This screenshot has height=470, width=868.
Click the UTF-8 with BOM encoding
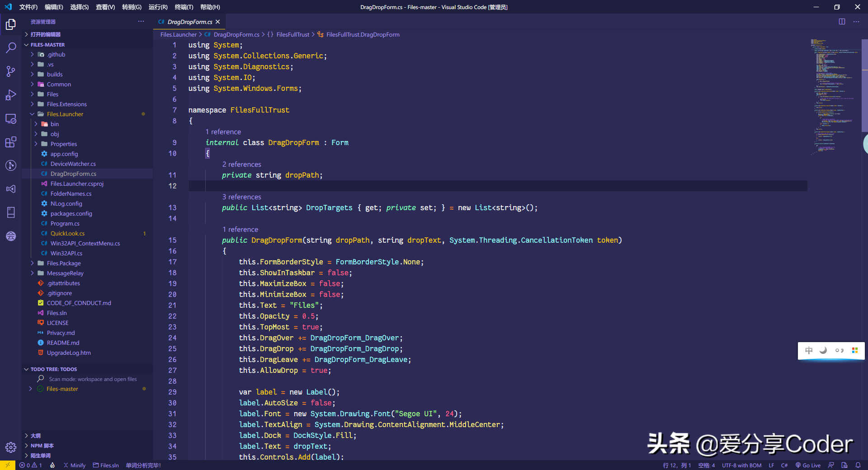tap(741, 465)
